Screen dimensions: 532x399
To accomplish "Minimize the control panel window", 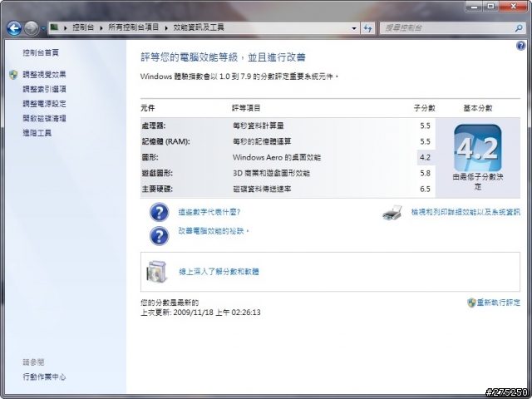I will 475,6.
